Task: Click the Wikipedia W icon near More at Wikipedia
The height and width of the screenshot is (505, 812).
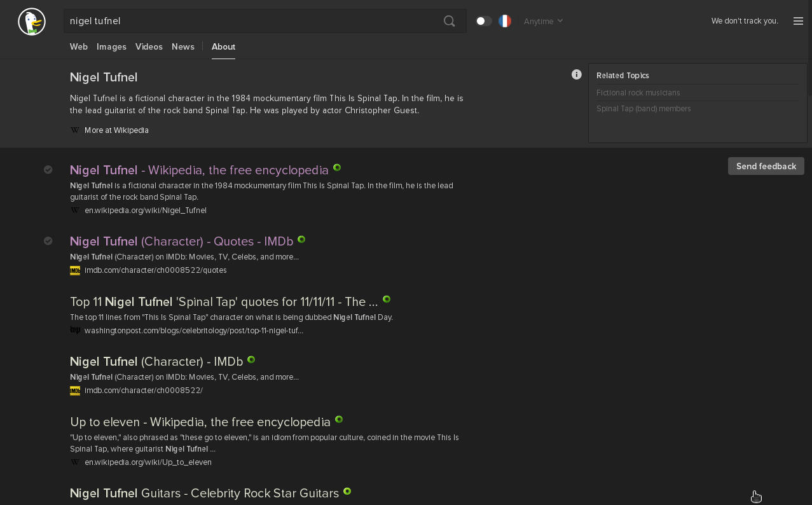Action: (74, 130)
